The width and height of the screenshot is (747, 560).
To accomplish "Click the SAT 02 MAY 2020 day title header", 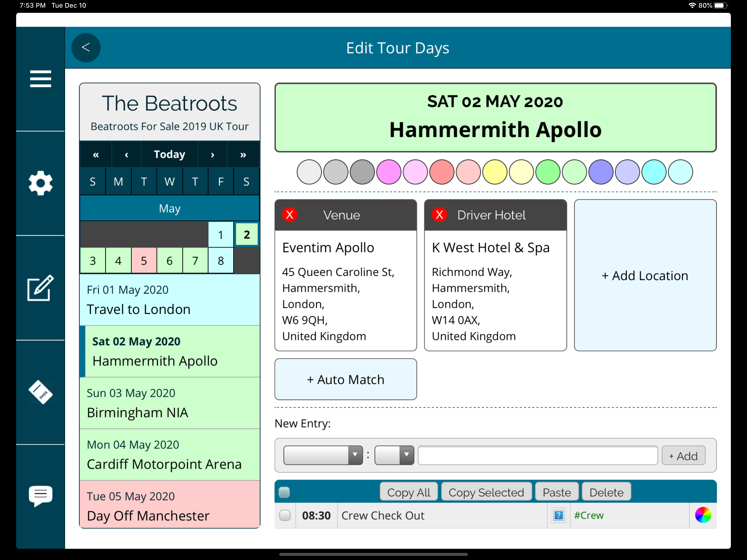I will click(x=495, y=101).
